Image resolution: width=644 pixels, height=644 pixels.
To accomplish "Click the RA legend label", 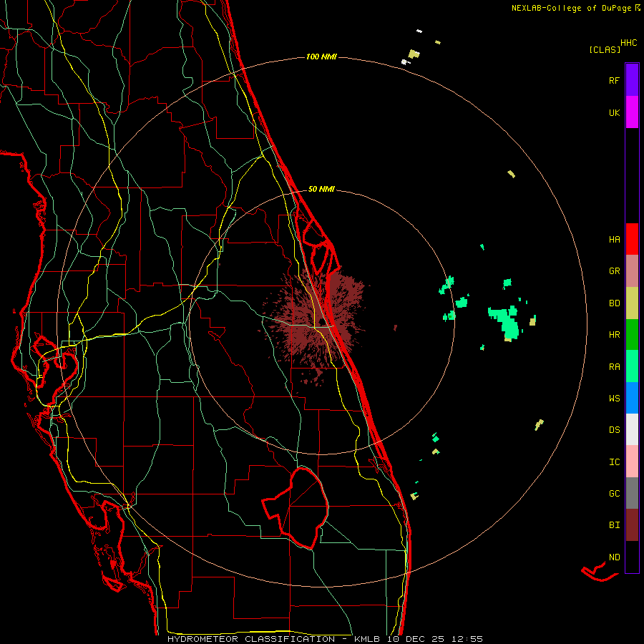I will coord(615,367).
